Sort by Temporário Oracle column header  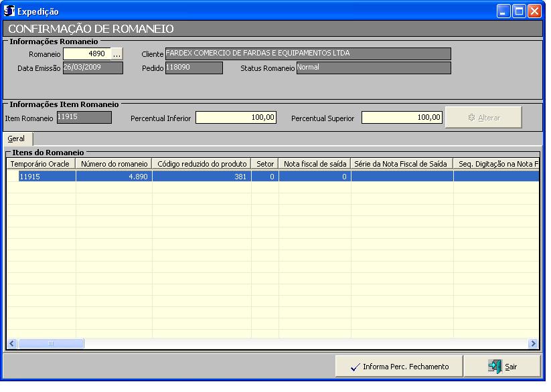41,164
